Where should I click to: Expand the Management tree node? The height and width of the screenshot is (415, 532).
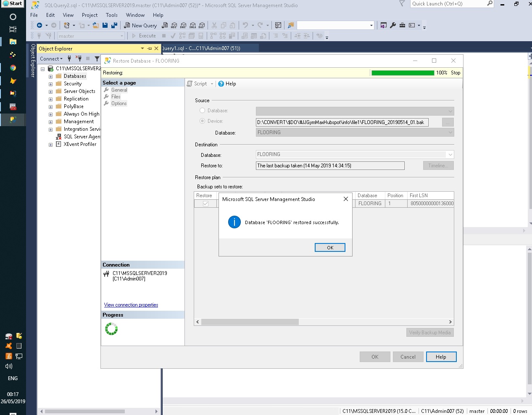coord(51,122)
